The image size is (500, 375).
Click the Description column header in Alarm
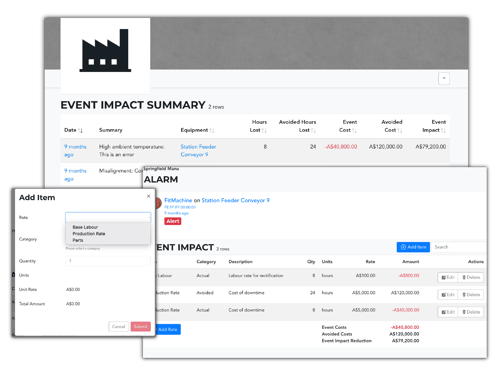pyautogui.click(x=240, y=262)
